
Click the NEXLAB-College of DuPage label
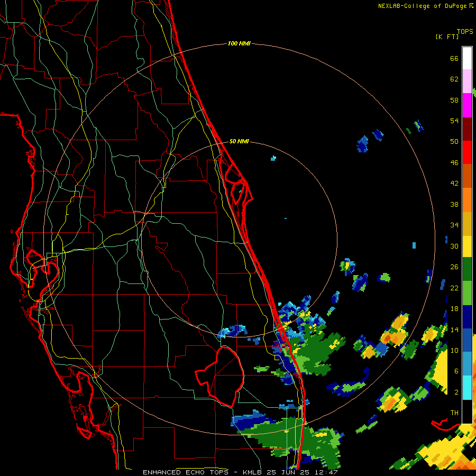click(425, 6)
